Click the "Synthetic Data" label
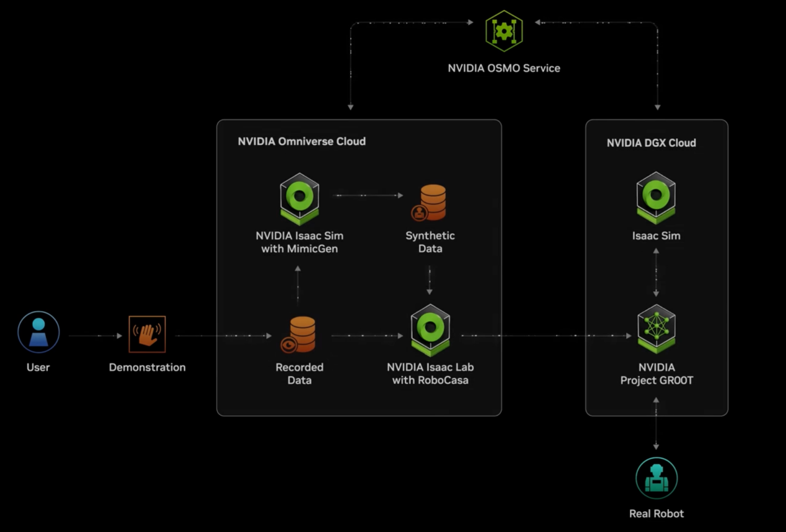786x532 pixels. pyautogui.click(x=430, y=242)
